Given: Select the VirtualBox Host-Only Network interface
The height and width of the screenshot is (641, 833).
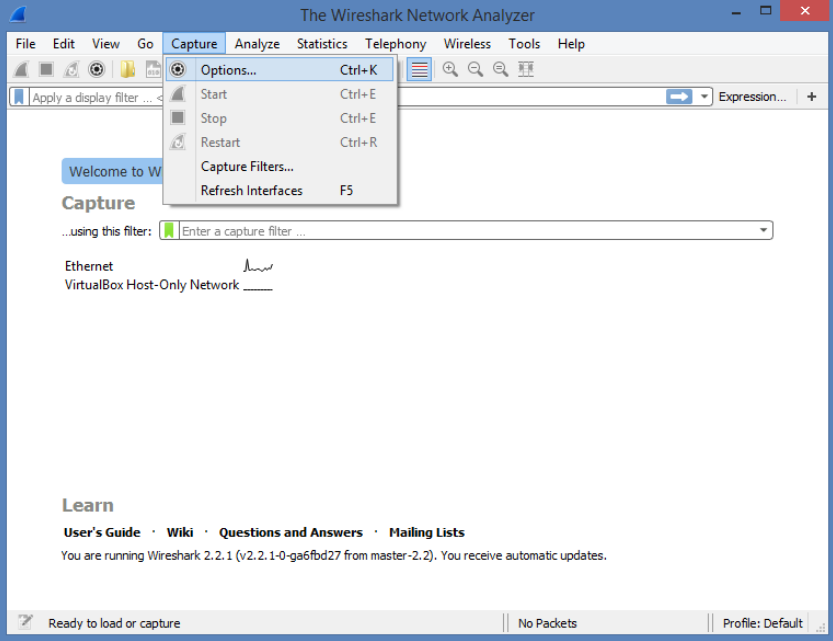Looking at the screenshot, I should click(152, 285).
